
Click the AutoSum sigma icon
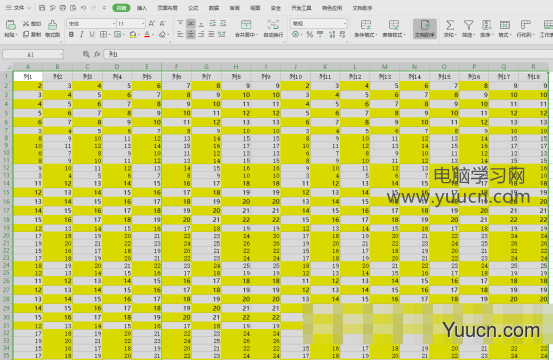pyautogui.click(x=450, y=25)
